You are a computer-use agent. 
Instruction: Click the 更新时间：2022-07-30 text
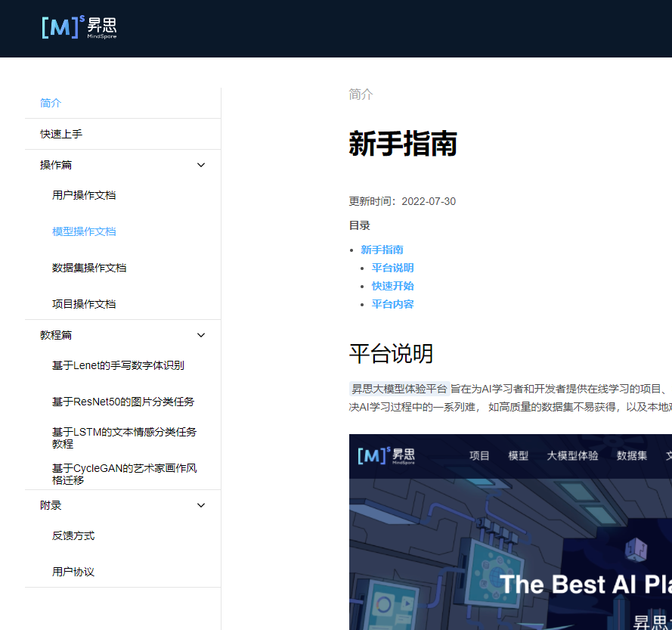pos(402,201)
